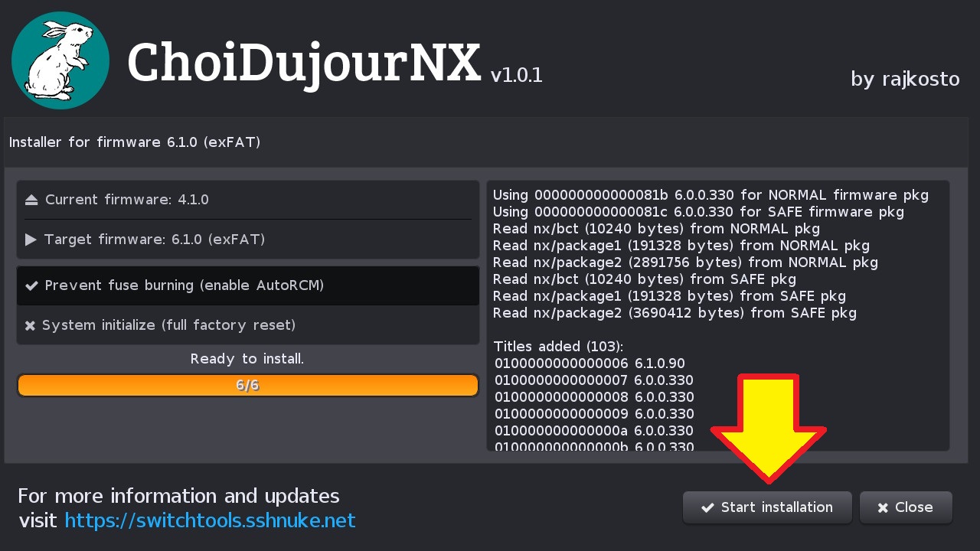Click the by rajkosto credit text

(905, 79)
